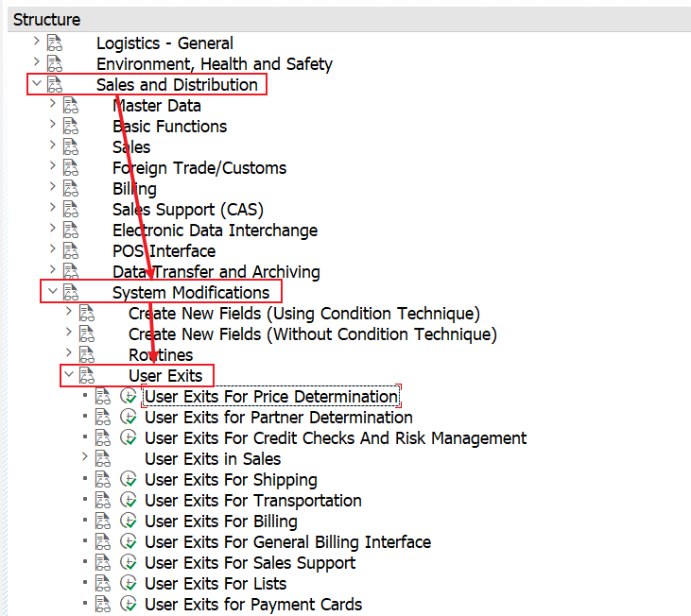Select User Exits for Payment Cards text
This screenshot has height=616, width=691.
click(253, 605)
